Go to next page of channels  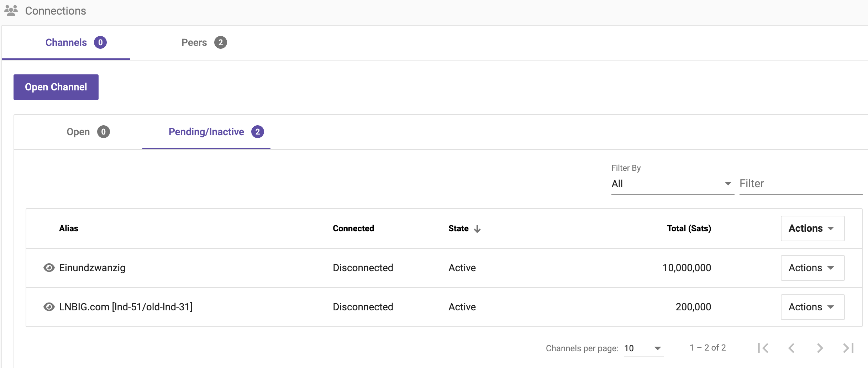pyautogui.click(x=820, y=348)
